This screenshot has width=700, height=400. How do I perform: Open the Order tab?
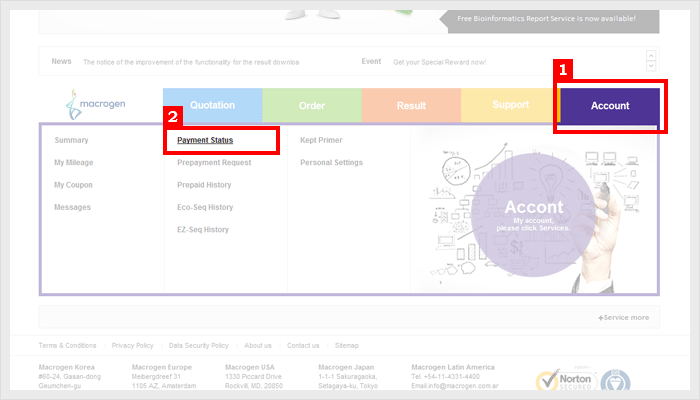(x=312, y=105)
